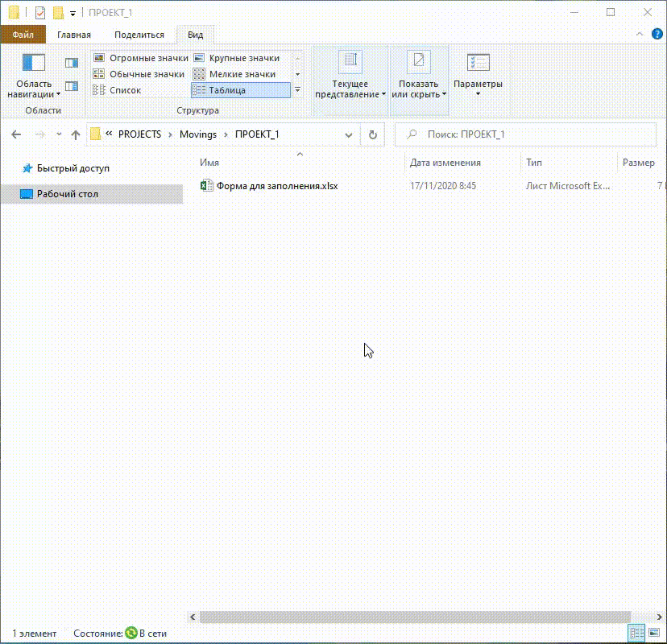The height and width of the screenshot is (644, 667).
Task: Open the Help question mark icon
Action: pyautogui.click(x=657, y=34)
